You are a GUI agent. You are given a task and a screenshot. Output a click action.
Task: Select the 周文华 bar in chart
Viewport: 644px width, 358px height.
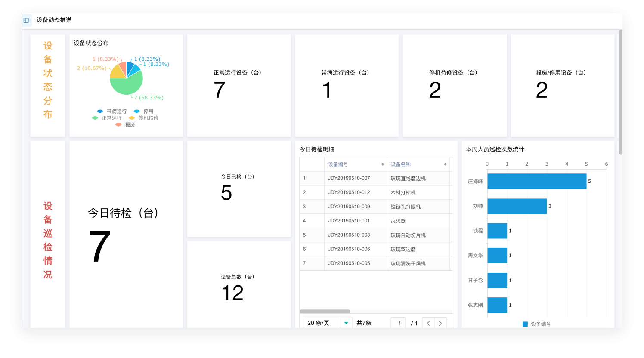tap(497, 256)
